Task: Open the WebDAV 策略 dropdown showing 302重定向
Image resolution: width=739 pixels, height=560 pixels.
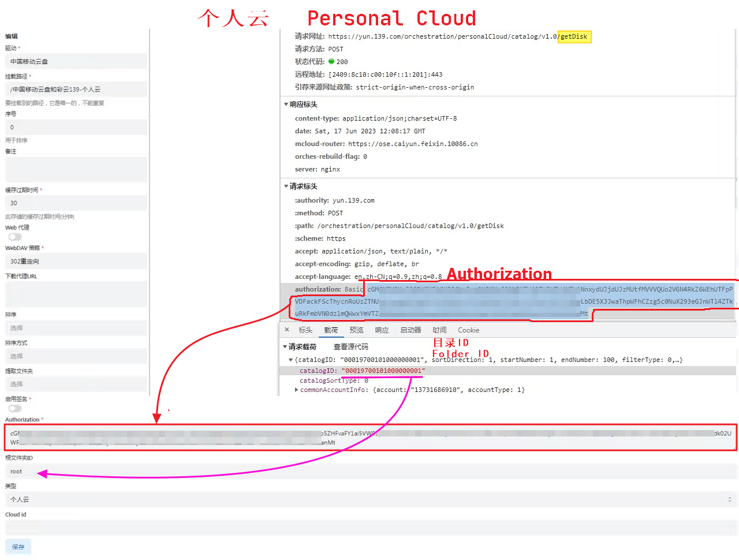Action: tap(76, 261)
